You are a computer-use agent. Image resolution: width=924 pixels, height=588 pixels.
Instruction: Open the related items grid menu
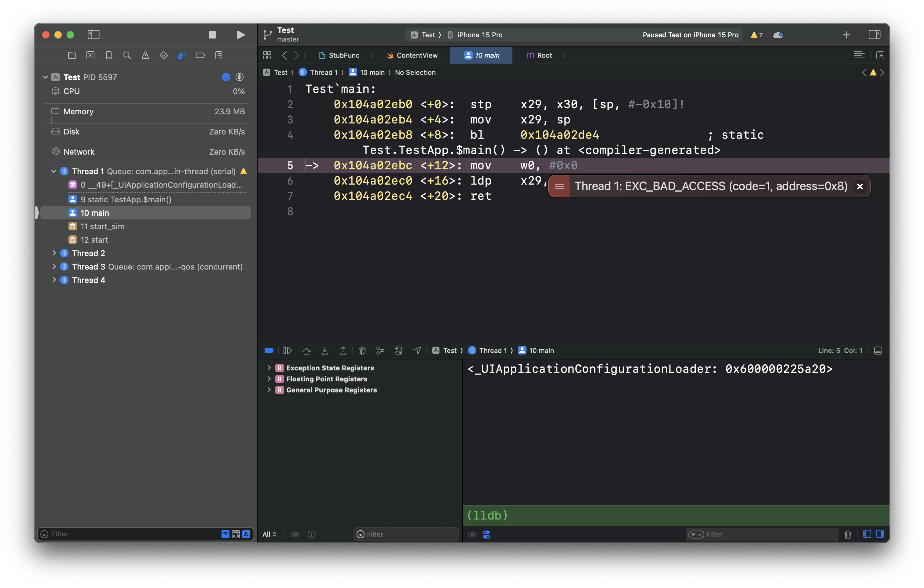click(x=267, y=55)
